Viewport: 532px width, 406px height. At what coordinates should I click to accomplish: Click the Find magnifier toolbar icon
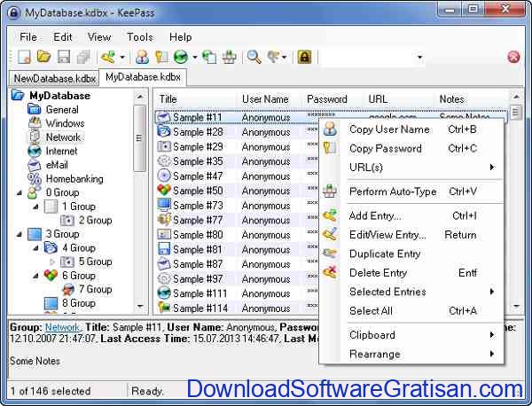pyautogui.click(x=254, y=57)
